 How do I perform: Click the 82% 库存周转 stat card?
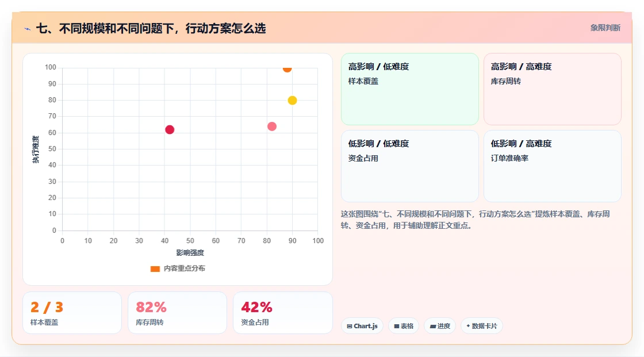coord(178,313)
